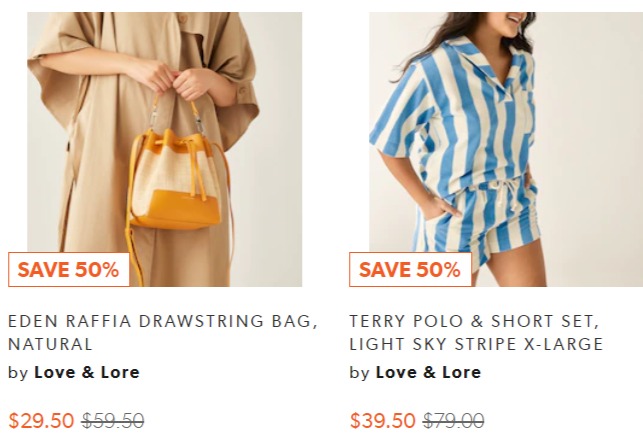Viewport: 643px width, 436px height.
Task: Click the crossed-out $59.50 original price
Action: (x=113, y=420)
